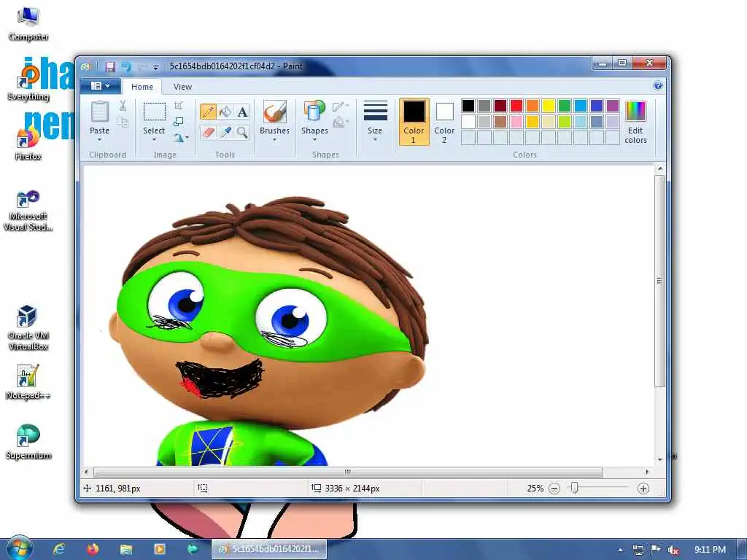Viewport: 747px width, 560px height.
Task: Click the Paint Help question mark icon
Action: pos(658,86)
